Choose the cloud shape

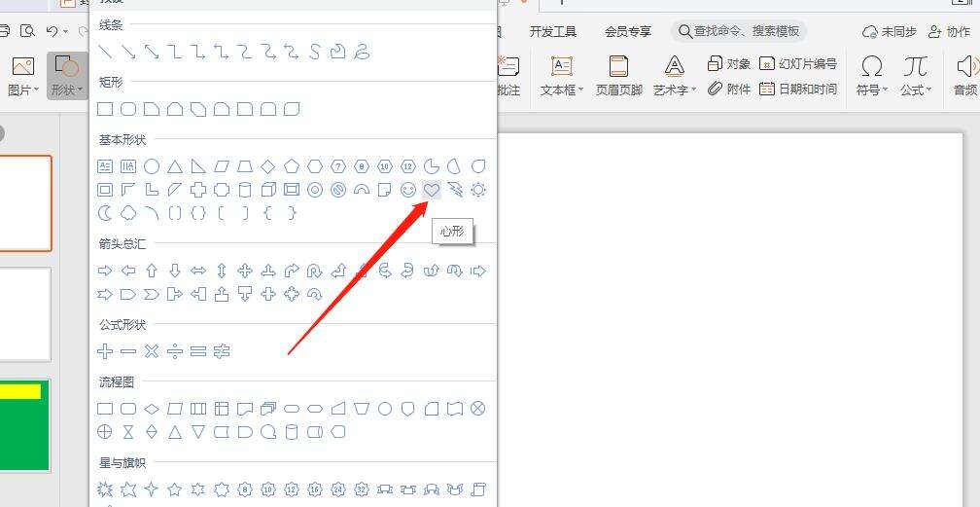click(128, 213)
